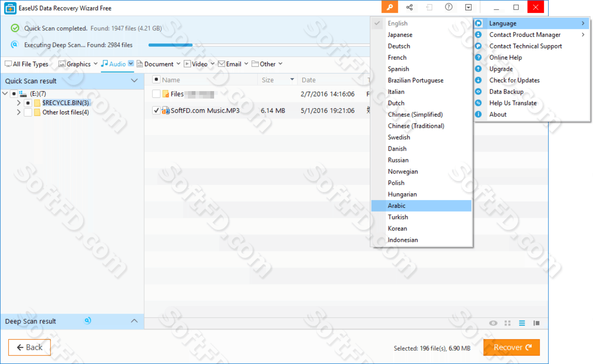Click the spinner icon in Deep Scan result header
Image resolution: width=593 pixels, height=364 pixels.
(x=88, y=321)
